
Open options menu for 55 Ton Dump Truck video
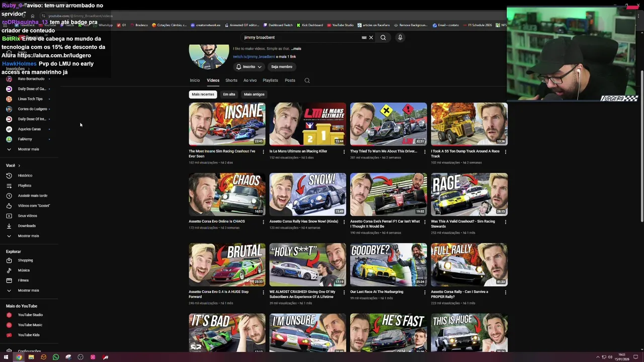coord(505,152)
